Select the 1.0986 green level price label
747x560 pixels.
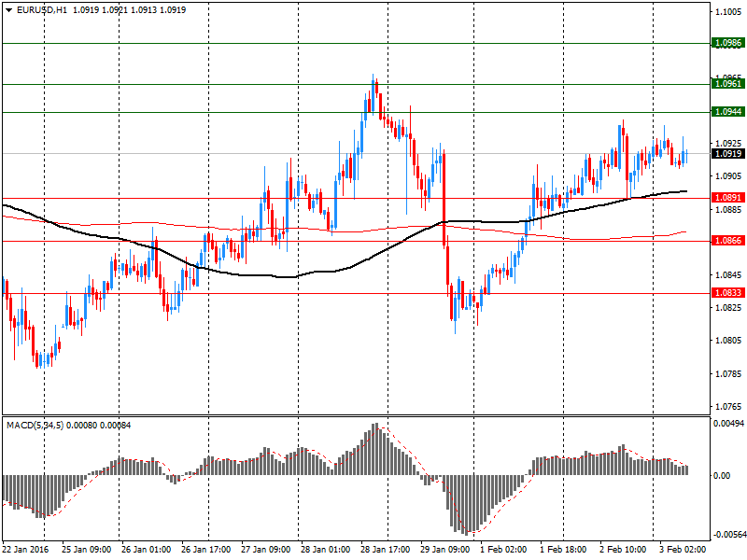tap(728, 43)
